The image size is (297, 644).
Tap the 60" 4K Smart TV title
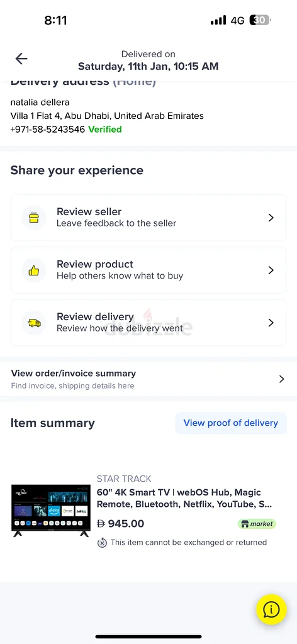tap(184, 498)
